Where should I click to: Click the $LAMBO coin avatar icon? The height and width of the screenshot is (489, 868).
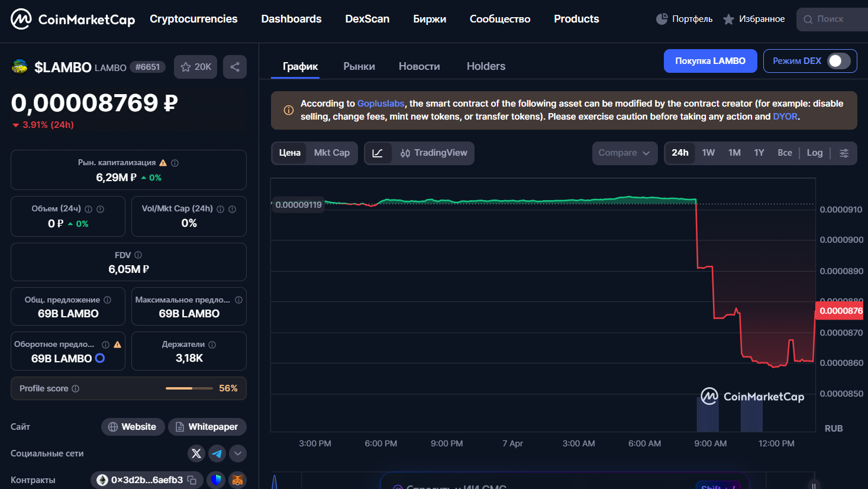pyautogui.click(x=20, y=67)
